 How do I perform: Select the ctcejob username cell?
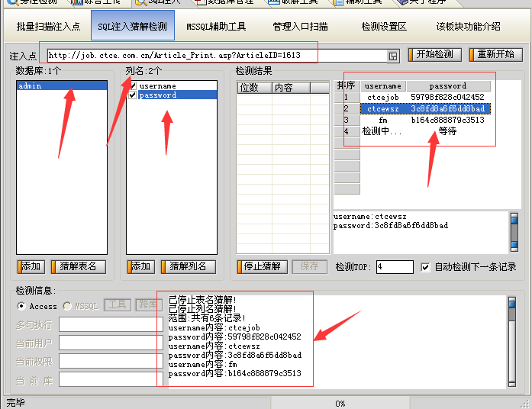(x=383, y=98)
